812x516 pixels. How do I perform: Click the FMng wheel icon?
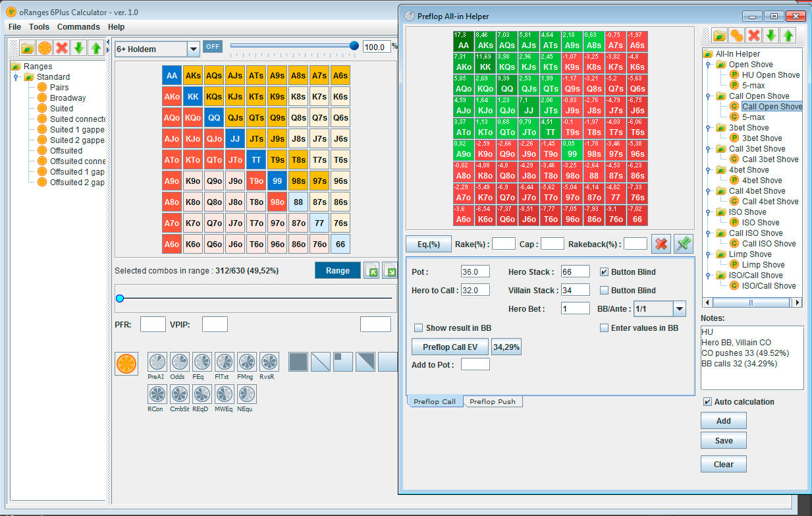(x=246, y=361)
